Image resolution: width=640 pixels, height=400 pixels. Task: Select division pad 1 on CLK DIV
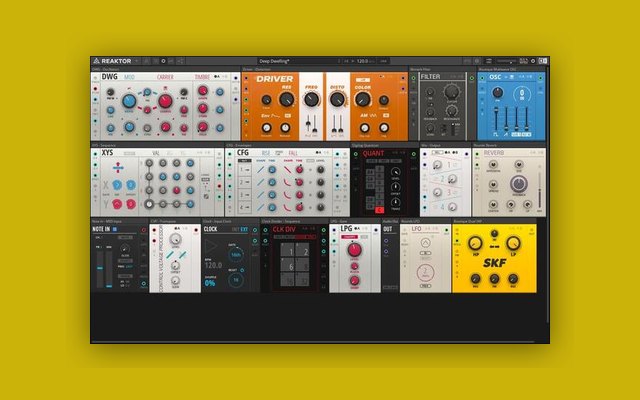(288, 251)
